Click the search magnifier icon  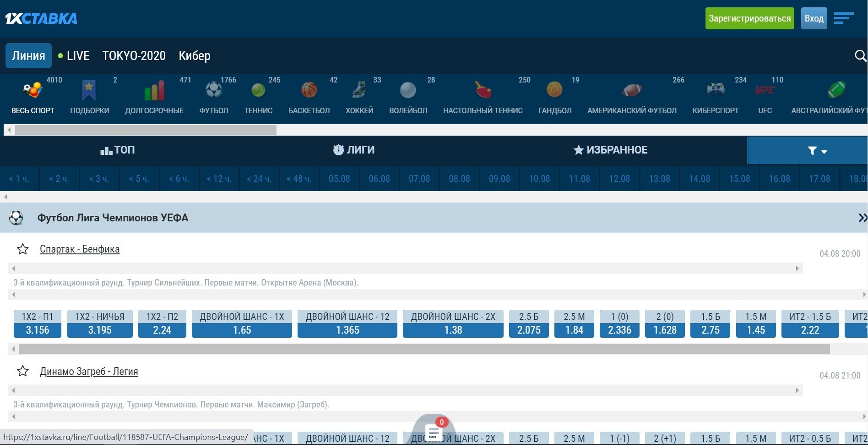[x=860, y=56]
